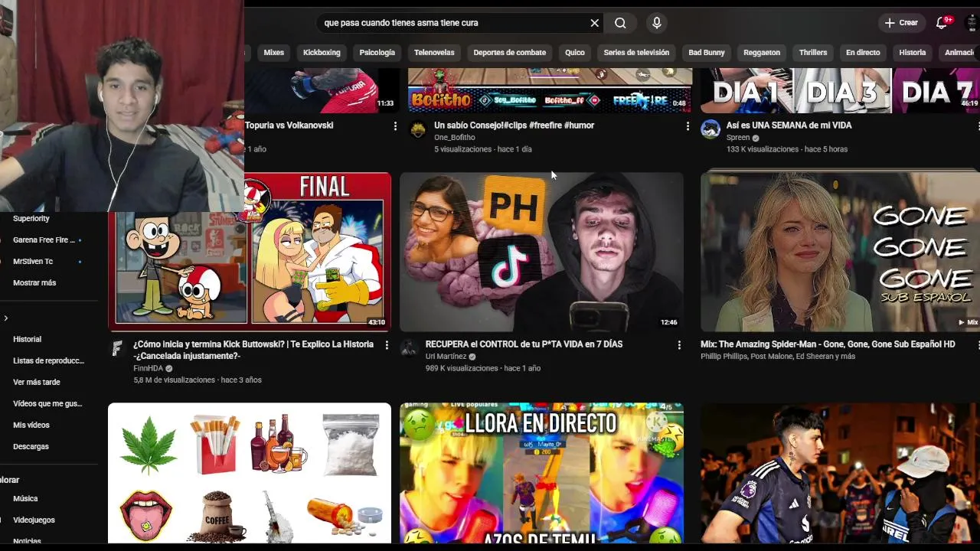The height and width of the screenshot is (551, 980).
Task: Open the PH TikTok brain thumbnail
Action: [x=541, y=252]
